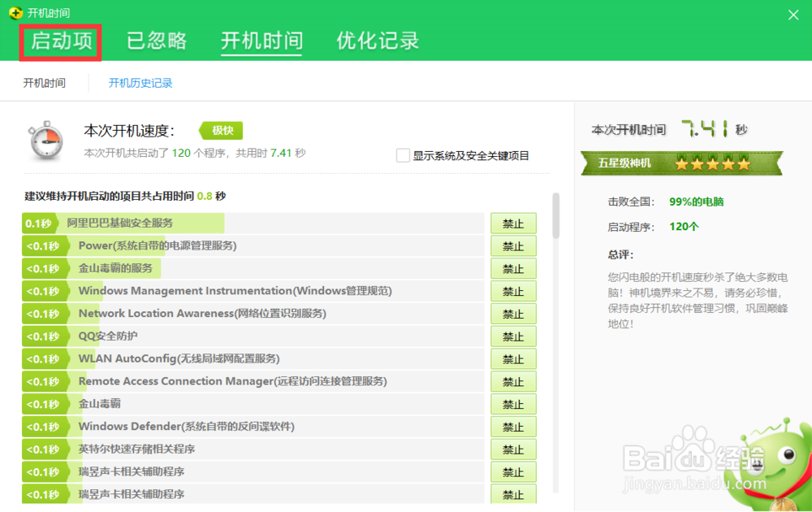The width and height of the screenshot is (812, 512).
Task: Select the 启动项 tab
Action: (61, 41)
